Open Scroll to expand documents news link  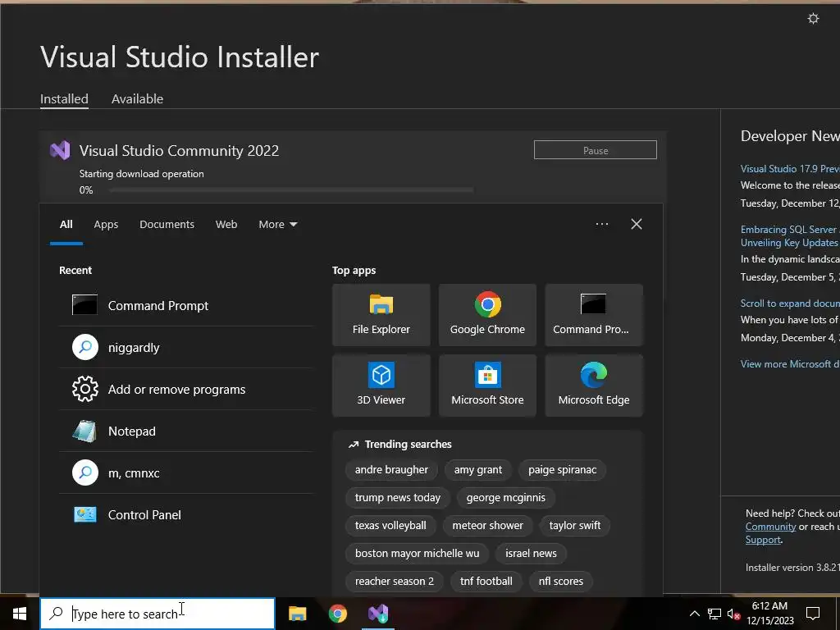tap(790, 304)
